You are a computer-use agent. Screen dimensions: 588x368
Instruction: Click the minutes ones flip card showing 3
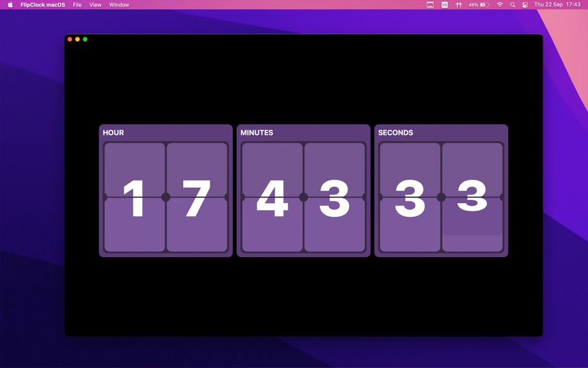334,197
